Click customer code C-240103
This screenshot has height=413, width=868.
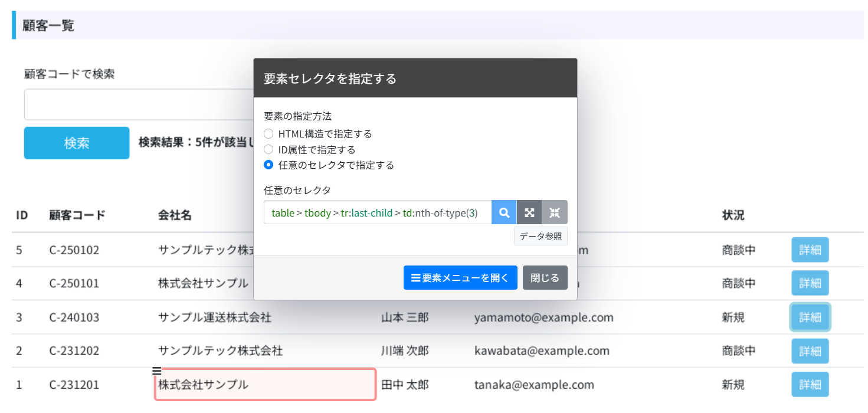tap(74, 317)
